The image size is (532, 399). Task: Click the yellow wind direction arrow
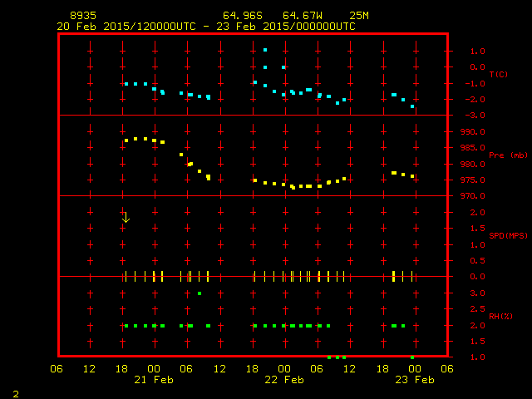[126, 218]
